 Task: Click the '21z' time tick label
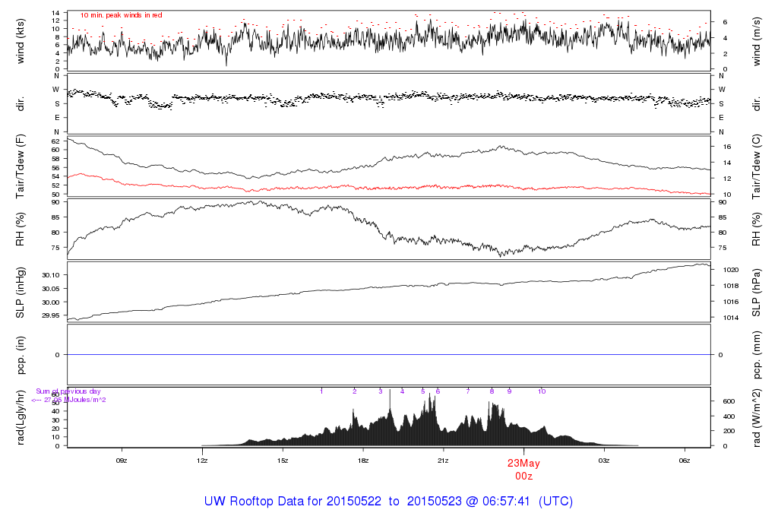tap(443, 461)
